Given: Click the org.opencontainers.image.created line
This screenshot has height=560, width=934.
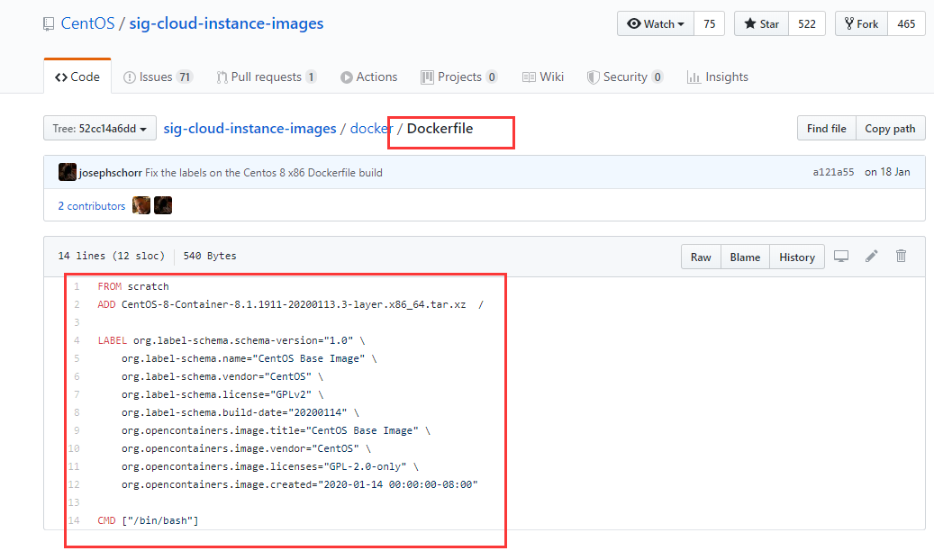Looking at the screenshot, I should tap(300, 484).
